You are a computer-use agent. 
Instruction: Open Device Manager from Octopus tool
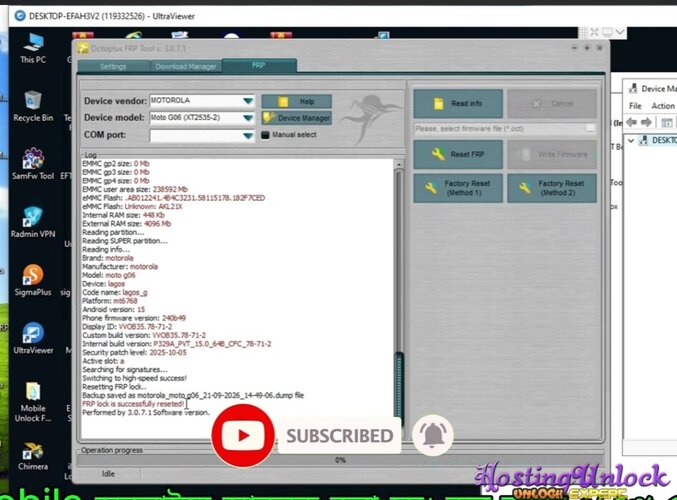coord(296,118)
